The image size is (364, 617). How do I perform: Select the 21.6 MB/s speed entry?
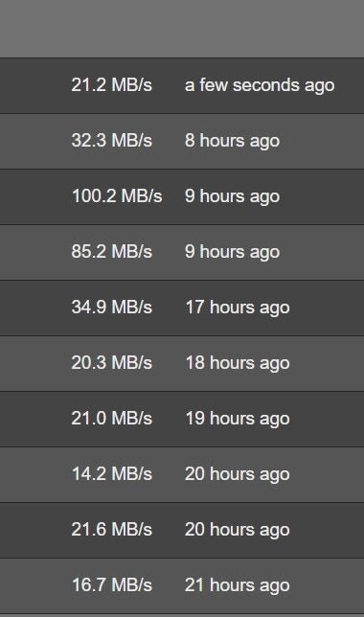111,530
